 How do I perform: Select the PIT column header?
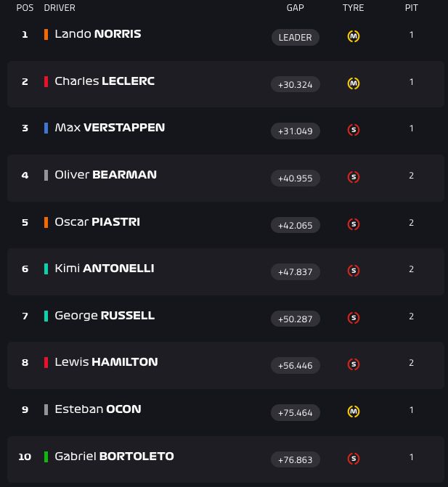click(x=412, y=8)
